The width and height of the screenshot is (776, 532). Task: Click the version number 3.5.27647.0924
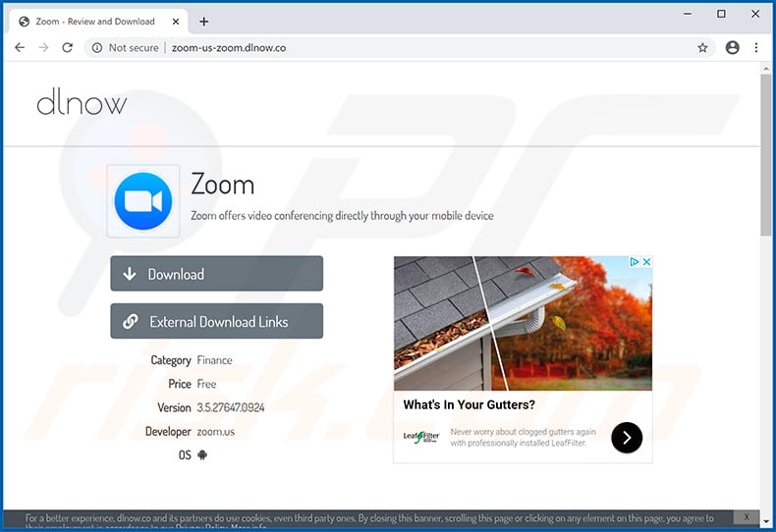click(231, 407)
